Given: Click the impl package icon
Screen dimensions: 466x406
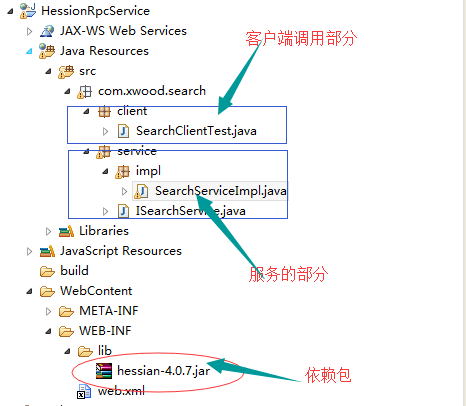Looking at the screenshot, I should click(122, 172).
